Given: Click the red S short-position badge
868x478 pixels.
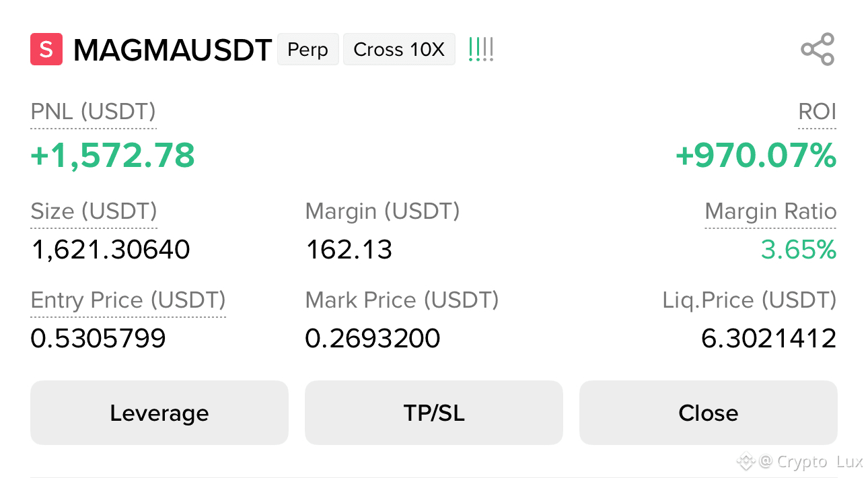Looking at the screenshot, I should click(x=46, y=49).
